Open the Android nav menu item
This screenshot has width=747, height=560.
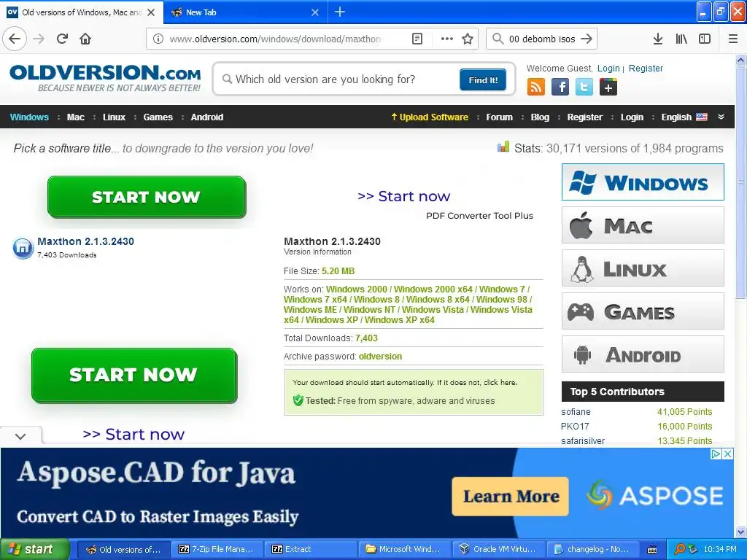pyautogui.click(x=206, y=117)
